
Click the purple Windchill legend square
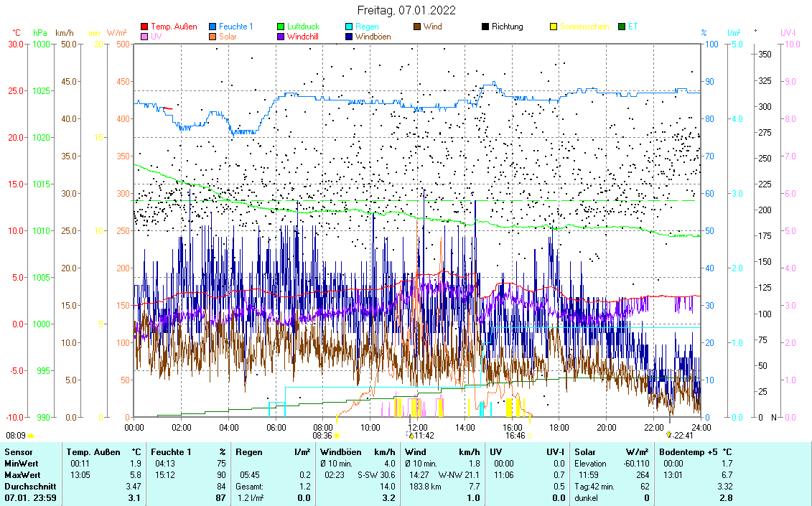pos(281,36)
